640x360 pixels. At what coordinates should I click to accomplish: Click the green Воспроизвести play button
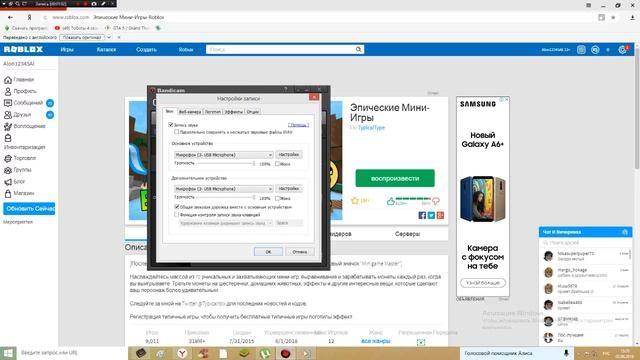tap(395, 178)
